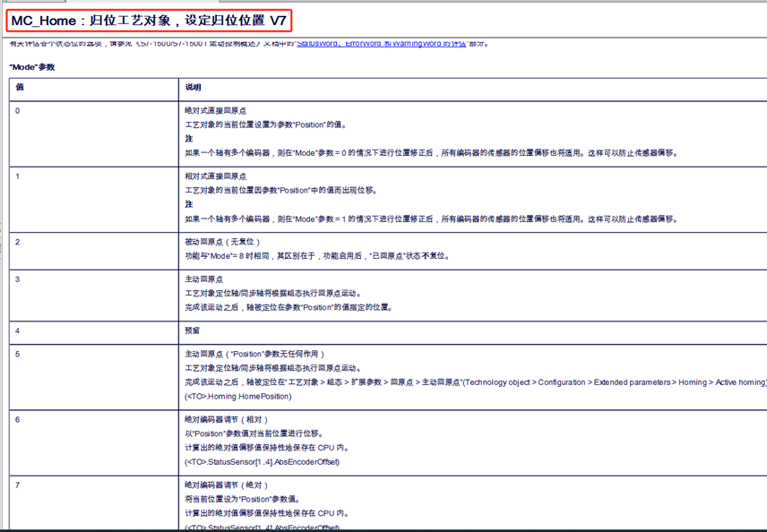This screenshot has width=767, height=532.
Task: Click the 绝对式直接回原点 description text
Action: click(215, 109)
